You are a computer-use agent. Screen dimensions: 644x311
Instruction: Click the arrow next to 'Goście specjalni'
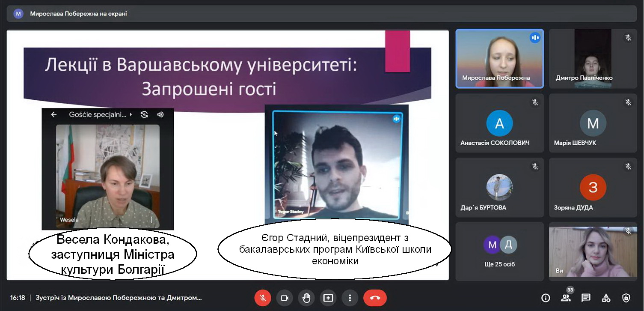[131, 114]
